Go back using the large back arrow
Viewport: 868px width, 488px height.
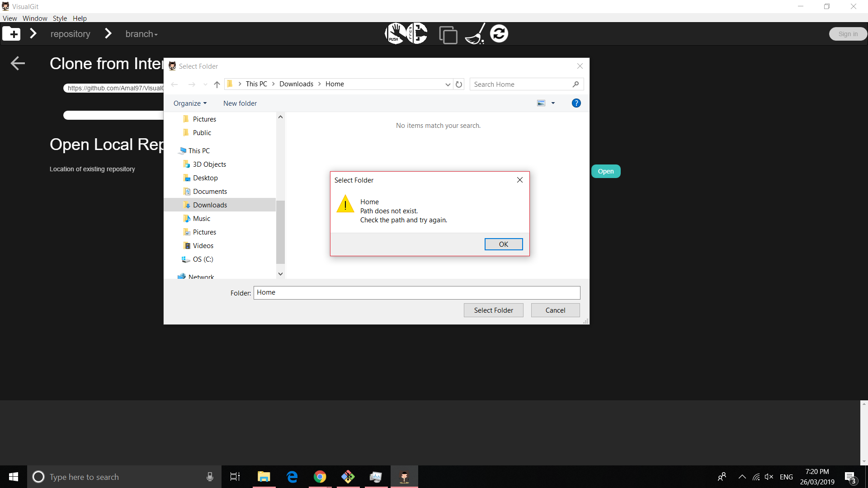coord(18,63)
